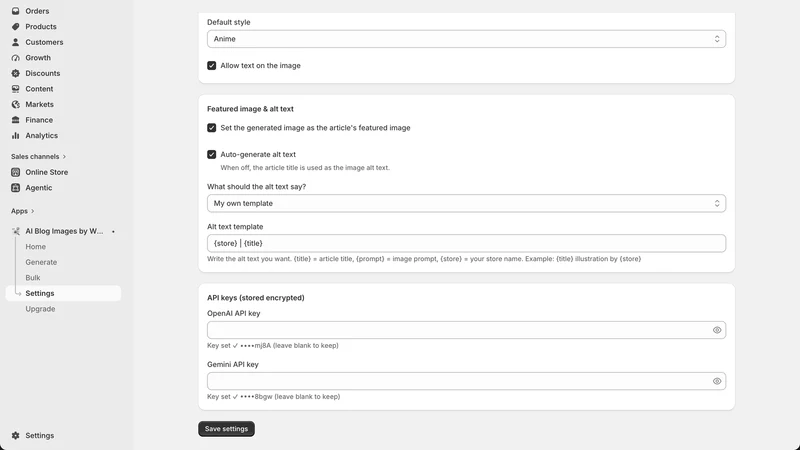This screenshot has width=800, height=450.
Task: Click the Discounts badge icon
Action: coord(15,73)
